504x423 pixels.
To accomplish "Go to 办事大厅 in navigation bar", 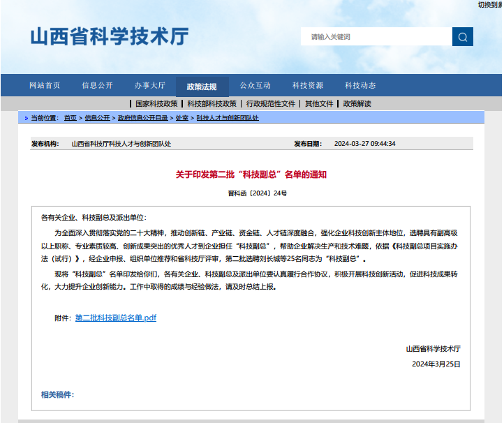I will pos(150,86).
